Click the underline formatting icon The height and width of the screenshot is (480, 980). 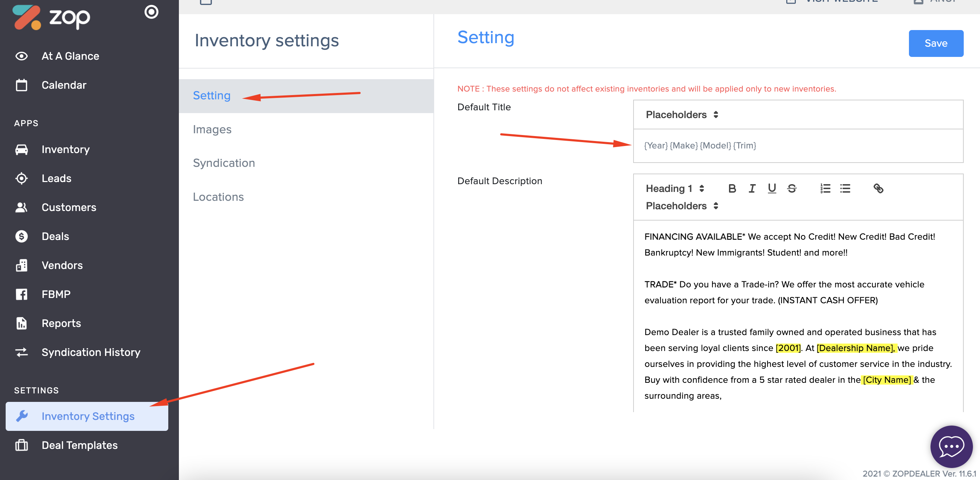coord(771,188)
